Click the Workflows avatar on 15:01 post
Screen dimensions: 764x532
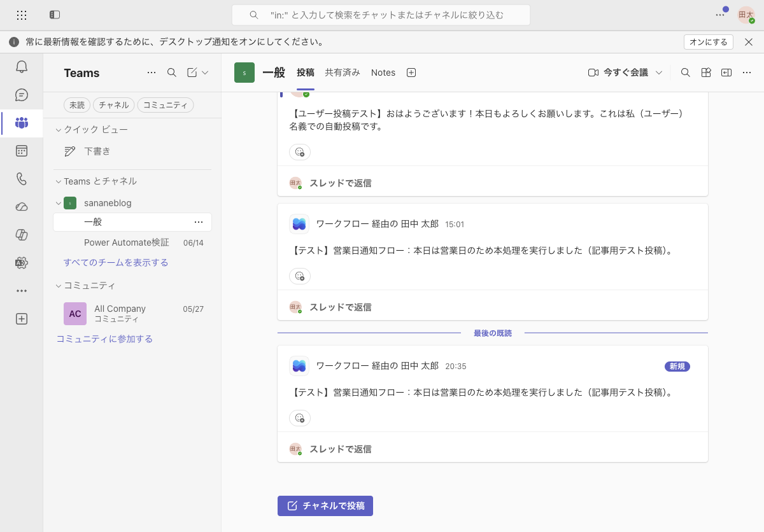299,224
